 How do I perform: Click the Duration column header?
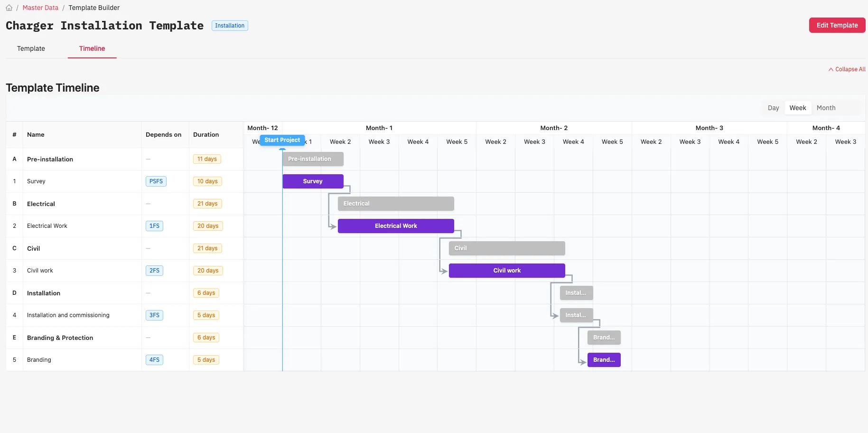(206, 135)
